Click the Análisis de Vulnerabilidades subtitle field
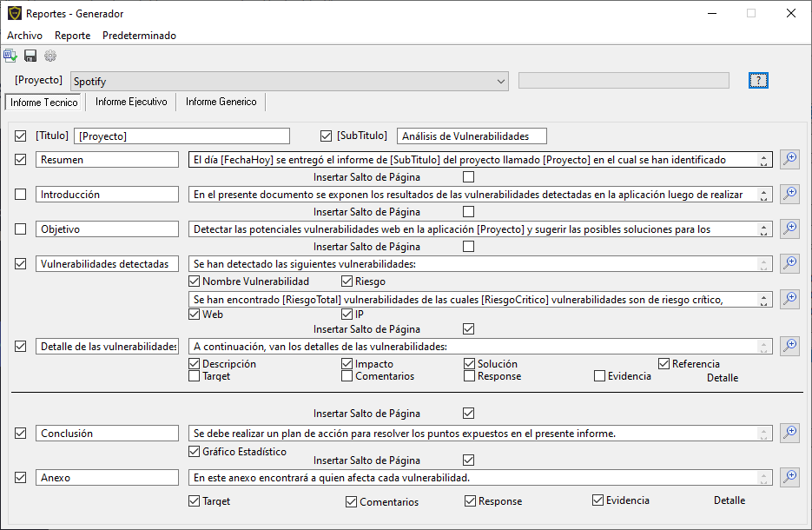The image size is (812, 530). coord(472,136)
